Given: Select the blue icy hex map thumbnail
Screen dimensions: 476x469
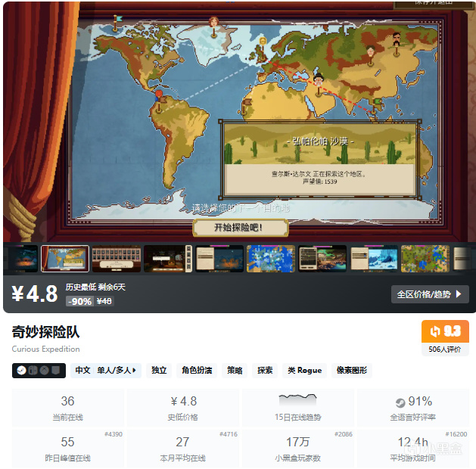Looking at the screenshot, I should pos(271,259).
